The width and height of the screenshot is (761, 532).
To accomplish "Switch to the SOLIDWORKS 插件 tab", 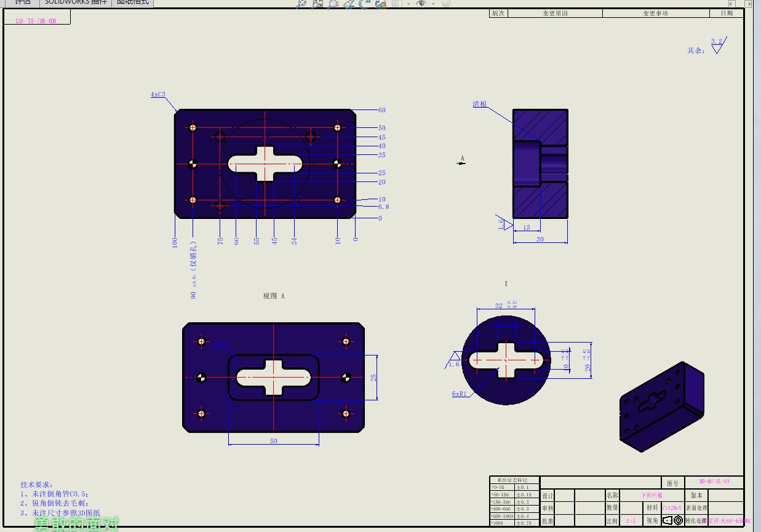I will click(76, 2).
